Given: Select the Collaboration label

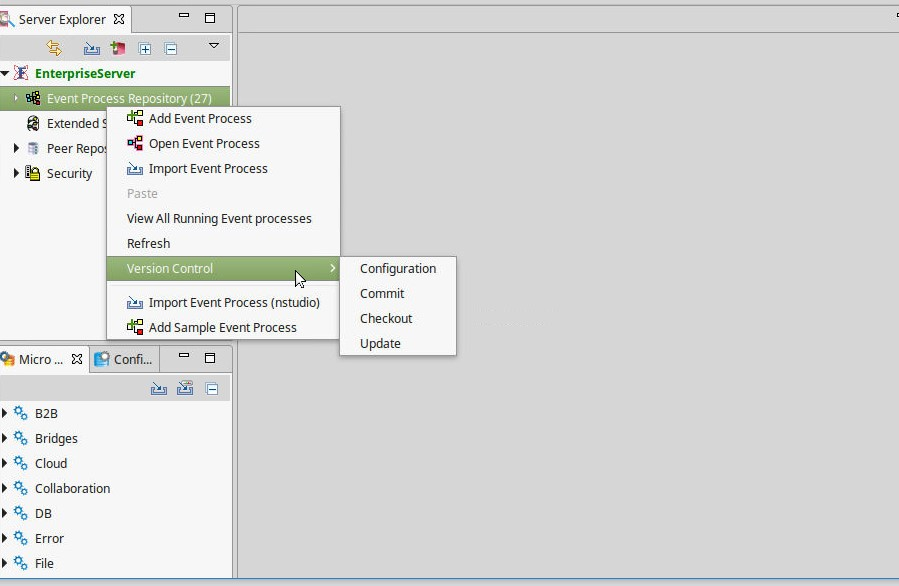Looking at the screenshot, I should 72,489.
